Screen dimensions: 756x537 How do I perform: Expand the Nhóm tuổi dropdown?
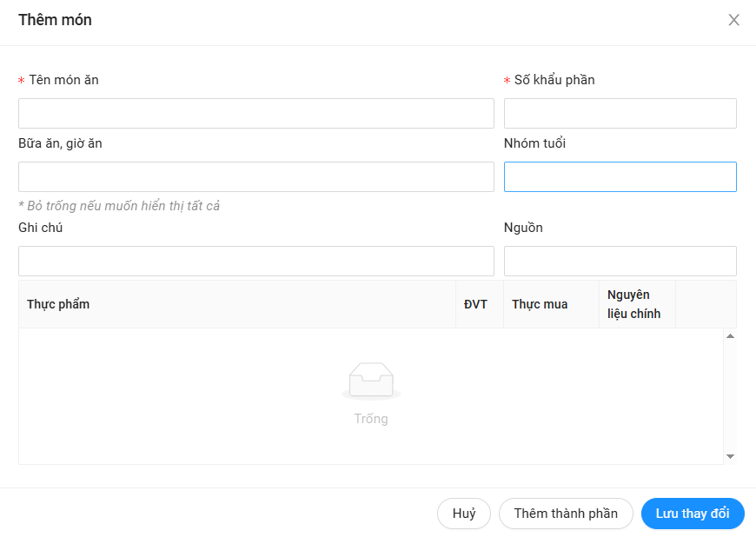pos(620,177)
